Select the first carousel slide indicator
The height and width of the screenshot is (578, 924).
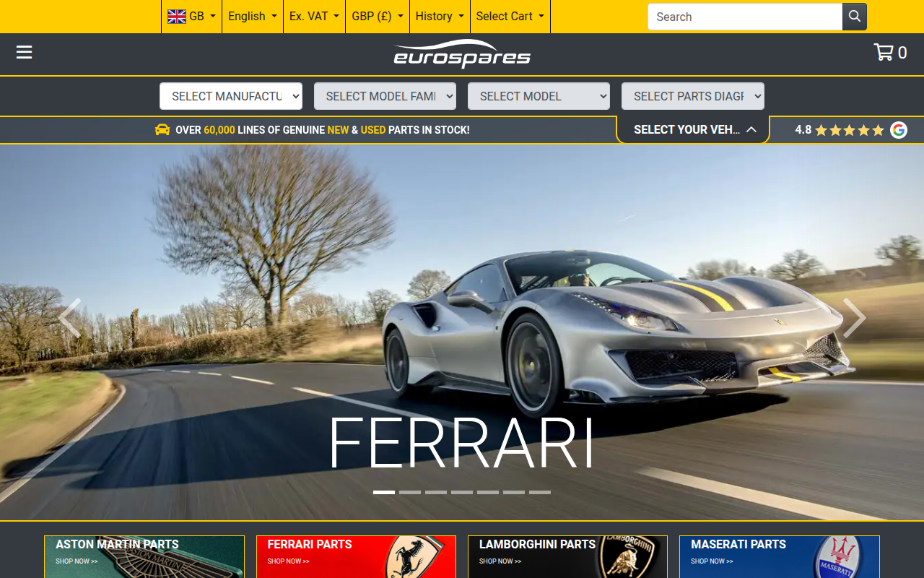(x=384, y=492)
